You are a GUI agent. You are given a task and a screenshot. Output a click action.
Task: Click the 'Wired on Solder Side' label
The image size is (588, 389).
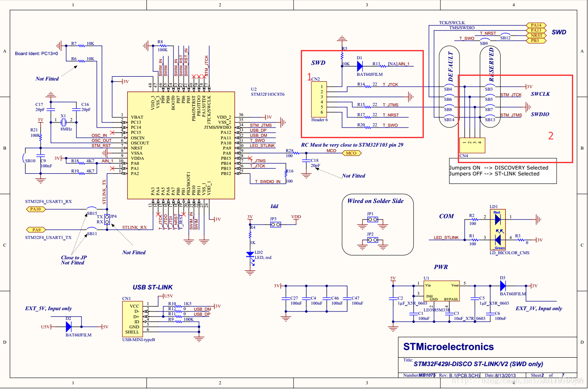click(375, 201)
